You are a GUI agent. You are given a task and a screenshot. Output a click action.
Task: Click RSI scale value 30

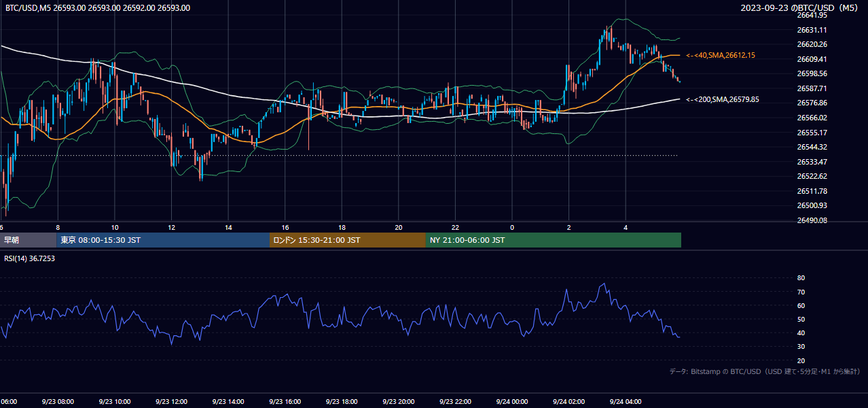coord(801,347)
